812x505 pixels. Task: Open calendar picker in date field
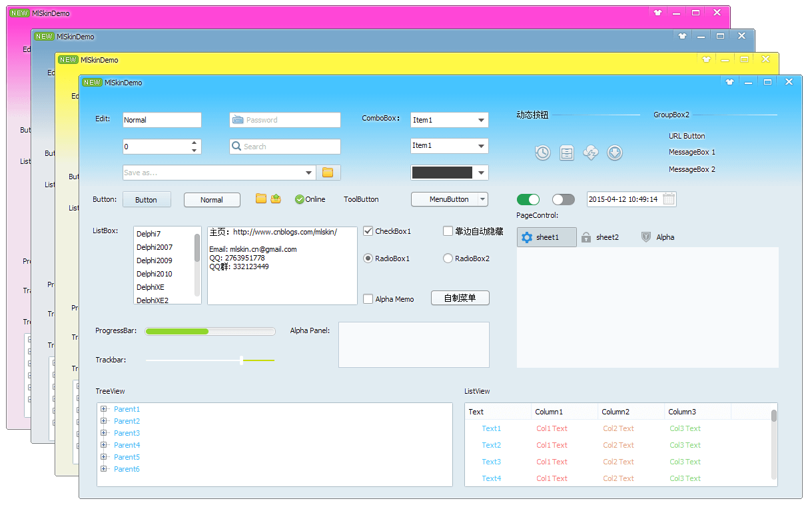(669, 199)
